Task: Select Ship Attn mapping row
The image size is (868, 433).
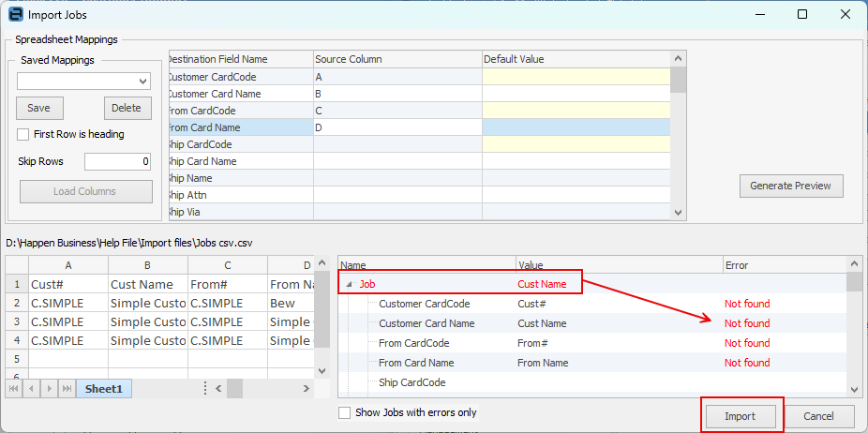Action: 419,195
